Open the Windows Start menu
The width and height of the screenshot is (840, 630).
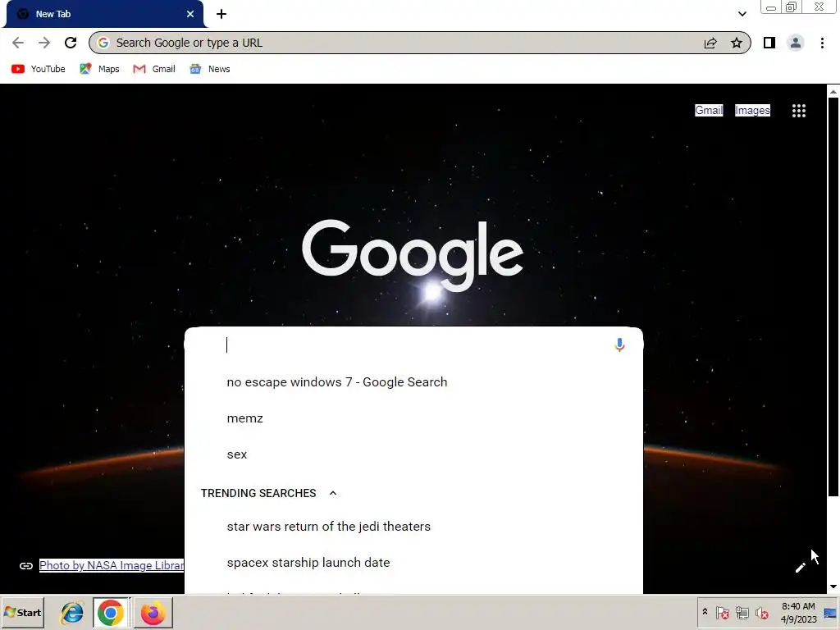click(22, 612)
